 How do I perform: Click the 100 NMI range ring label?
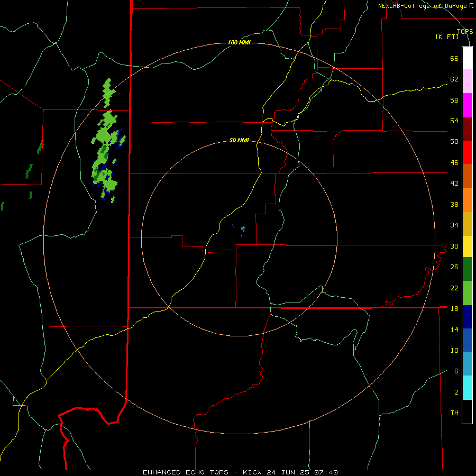click(x=239, y=42)
